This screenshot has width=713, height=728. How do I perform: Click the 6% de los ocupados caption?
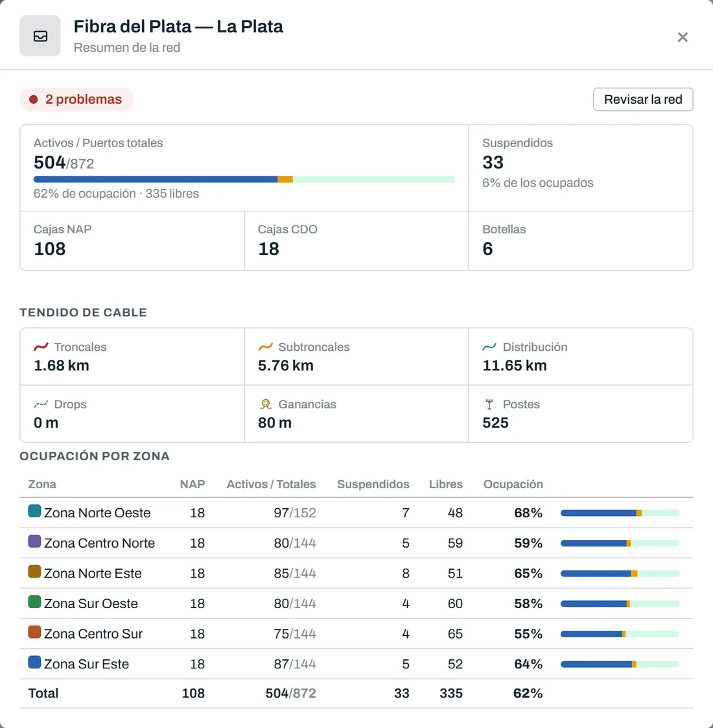pos(537,182)
